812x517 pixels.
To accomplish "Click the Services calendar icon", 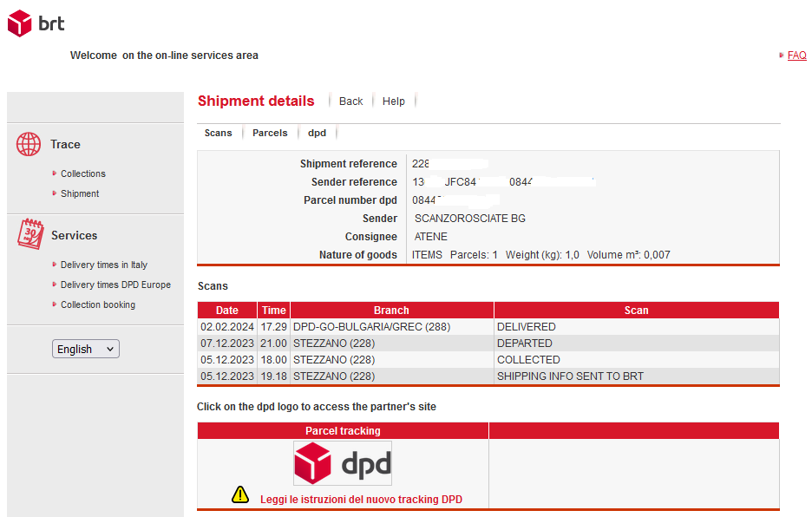I will coord(30,234).
